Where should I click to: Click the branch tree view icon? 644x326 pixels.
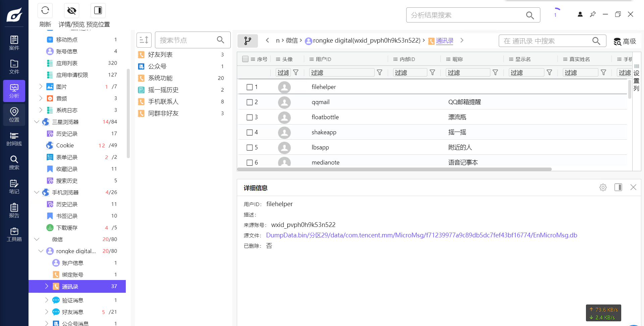click(x=248, y=41)
